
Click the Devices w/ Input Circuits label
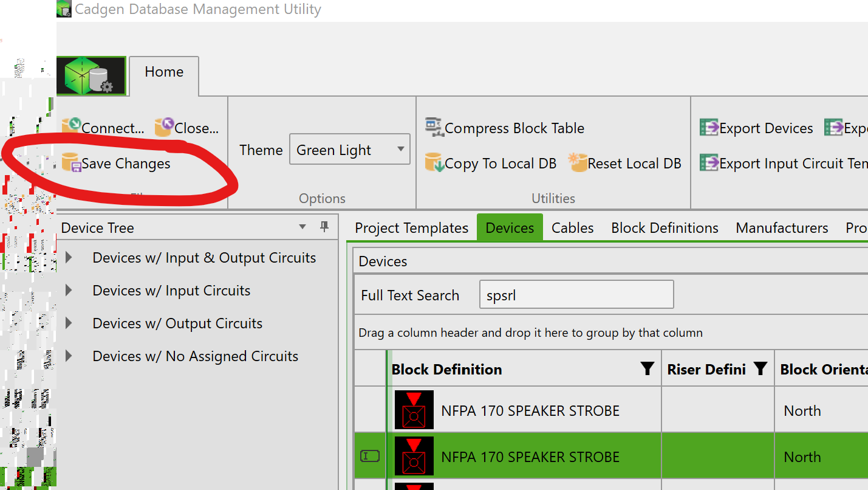(171, 291)
